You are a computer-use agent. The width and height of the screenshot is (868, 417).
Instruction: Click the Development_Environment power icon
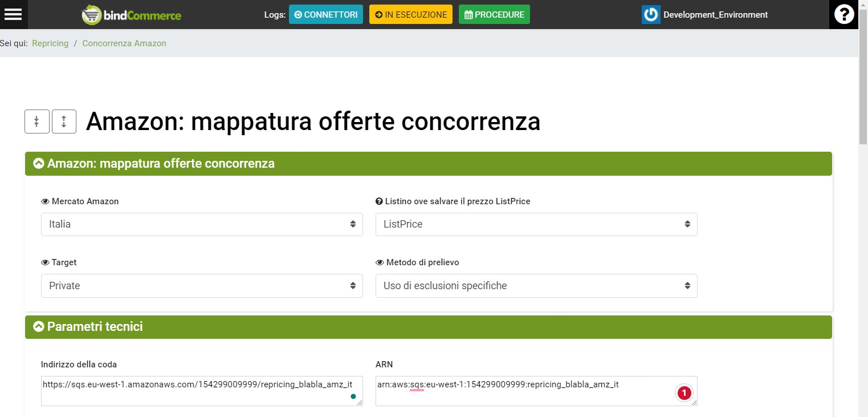pyautogui.click(x=650, y=15)
